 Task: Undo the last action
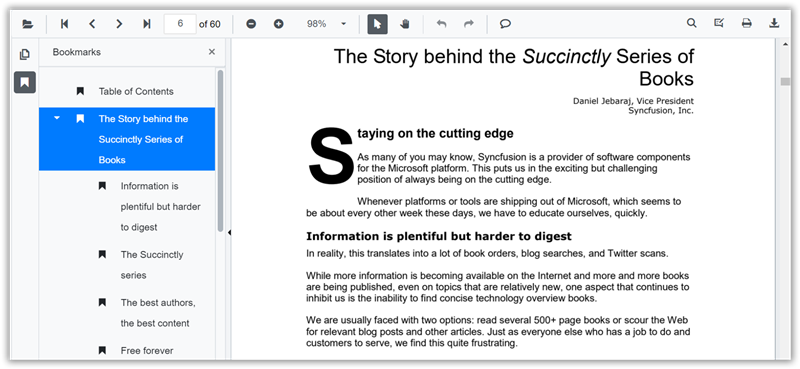[x=441, y=24]
